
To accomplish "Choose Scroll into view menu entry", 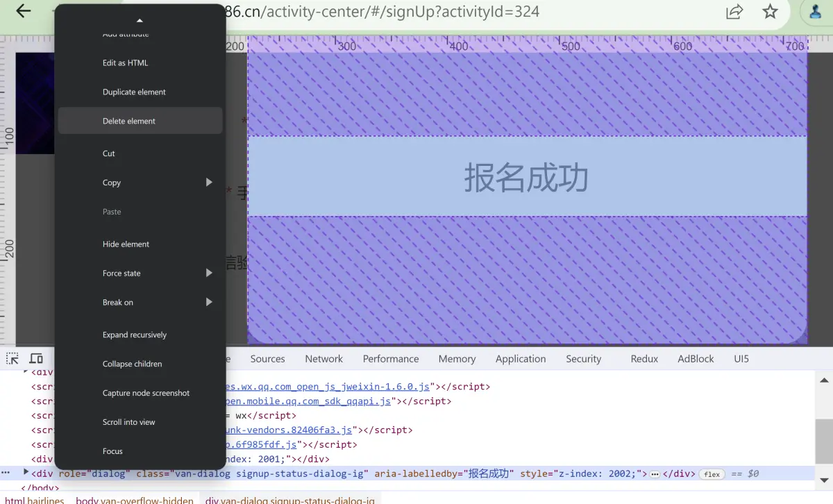I will click(x=140, y=423).
